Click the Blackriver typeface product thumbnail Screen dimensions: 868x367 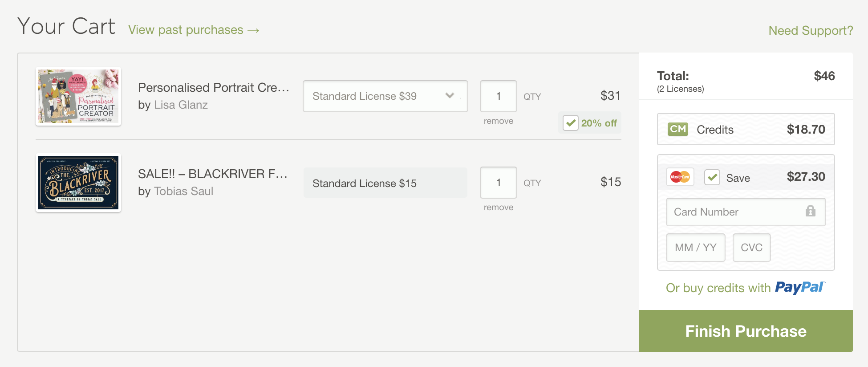78,182
